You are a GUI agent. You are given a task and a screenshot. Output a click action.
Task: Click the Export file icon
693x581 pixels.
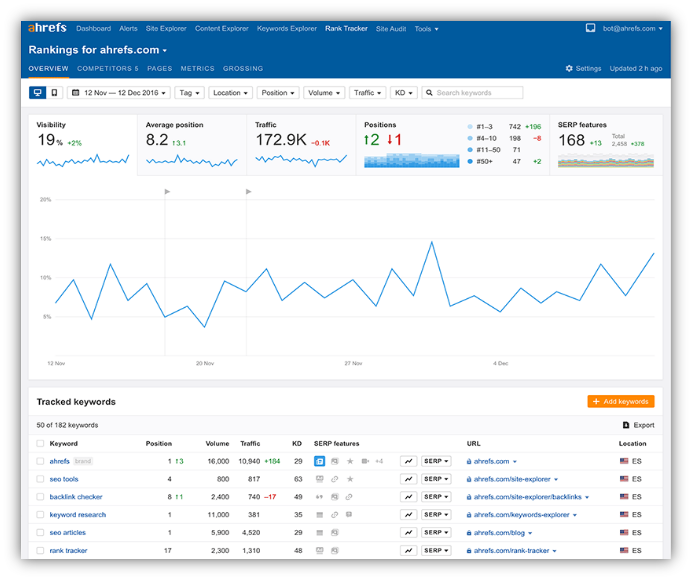(625, 425)
